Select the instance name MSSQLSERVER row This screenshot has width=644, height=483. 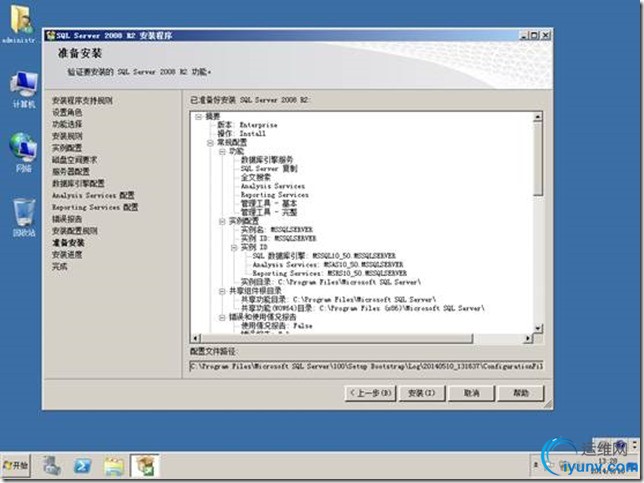276,230
